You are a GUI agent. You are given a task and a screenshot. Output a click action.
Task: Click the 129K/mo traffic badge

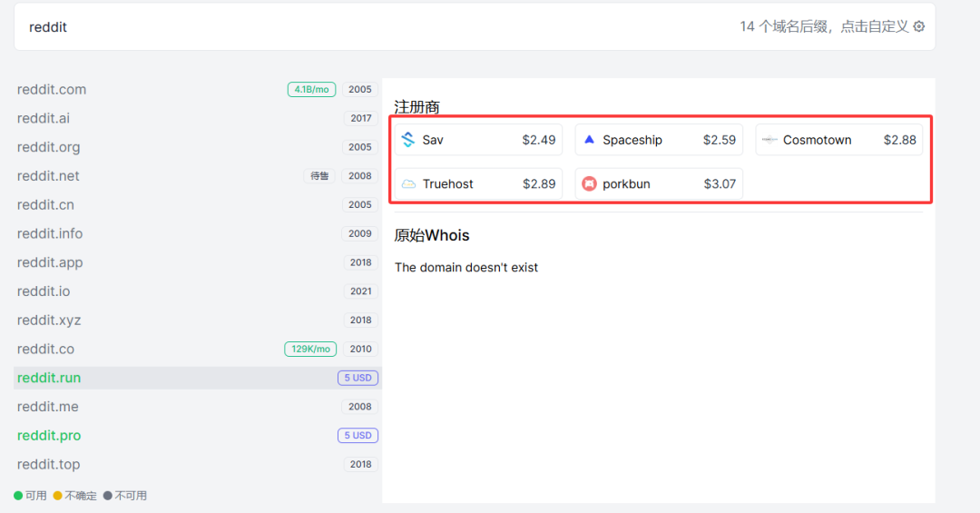(310, 349)
